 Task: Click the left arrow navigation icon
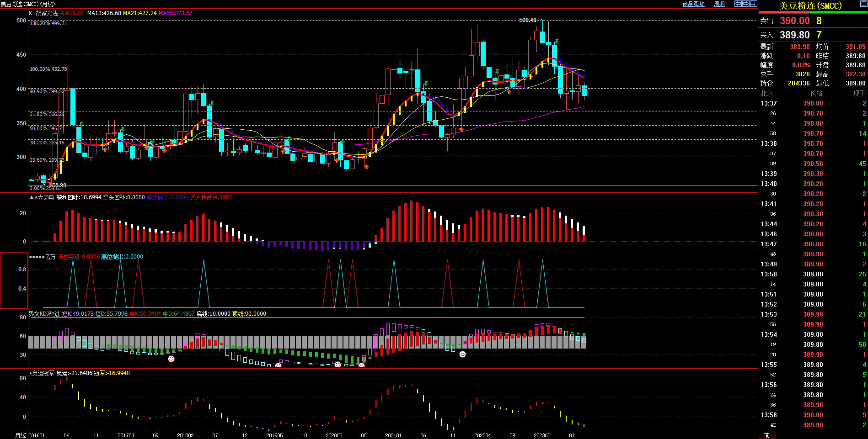pyautogui.click(x=738, y=4)
